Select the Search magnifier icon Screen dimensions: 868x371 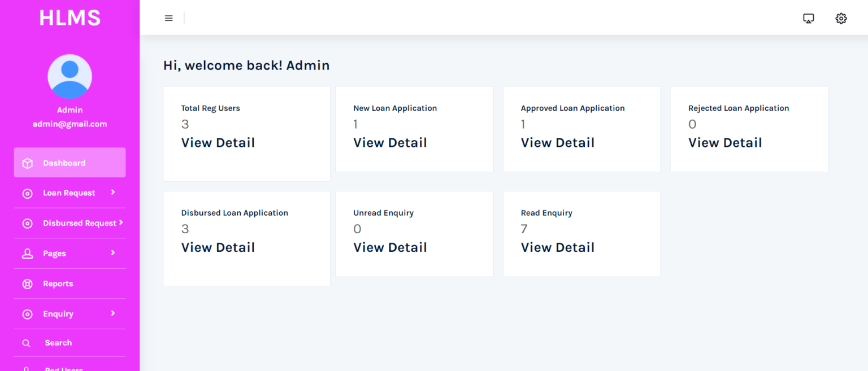26,343
